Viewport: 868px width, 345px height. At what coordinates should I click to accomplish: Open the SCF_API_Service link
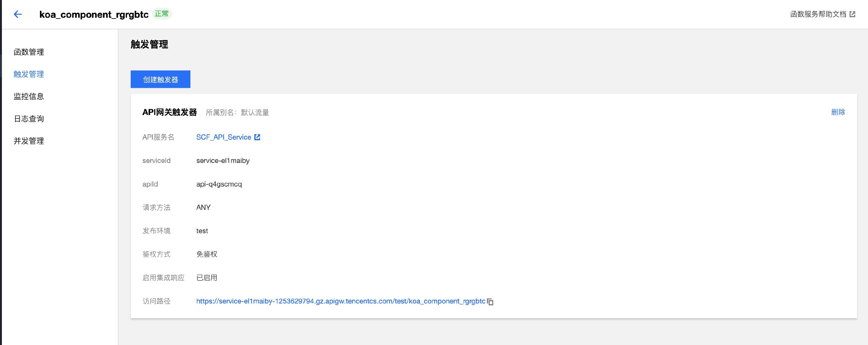[224, 137]
